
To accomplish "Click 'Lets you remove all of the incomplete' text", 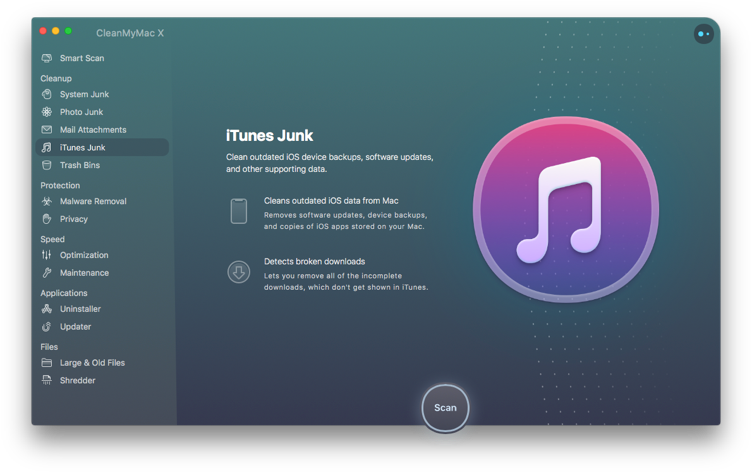I will point(346,281).
